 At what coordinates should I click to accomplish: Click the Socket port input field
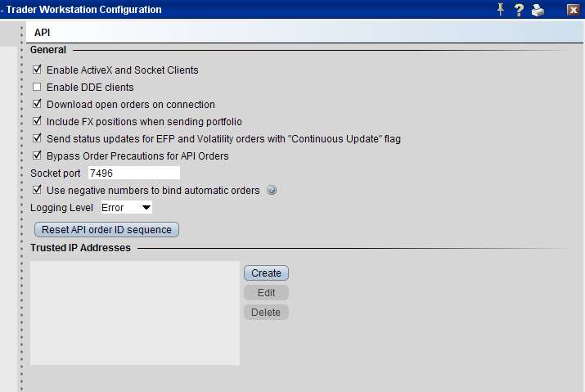tap(133, 173)
